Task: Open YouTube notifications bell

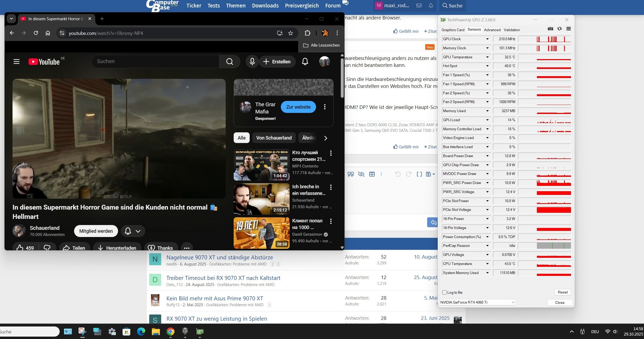Action: [x=305, y=62]
